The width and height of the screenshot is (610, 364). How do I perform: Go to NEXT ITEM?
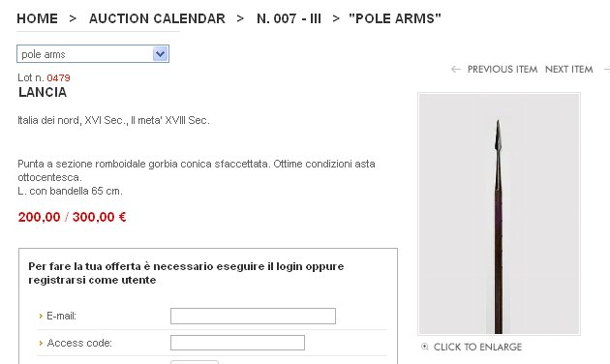[x=569, y=70]
